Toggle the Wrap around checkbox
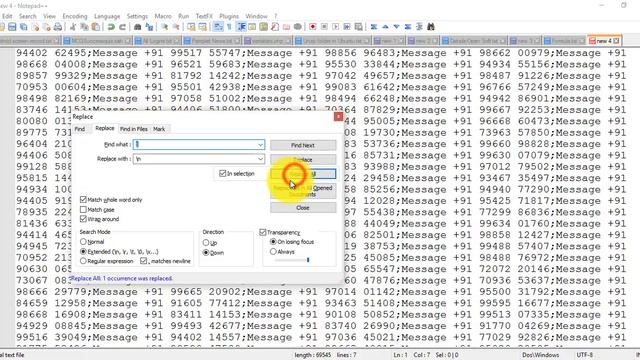This screenshot has height=360, width=640. pyautogui.click(x=83, y=219)
